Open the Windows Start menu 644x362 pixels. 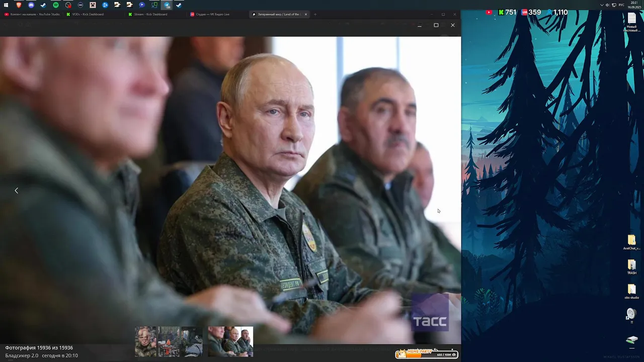coord(6,5)
